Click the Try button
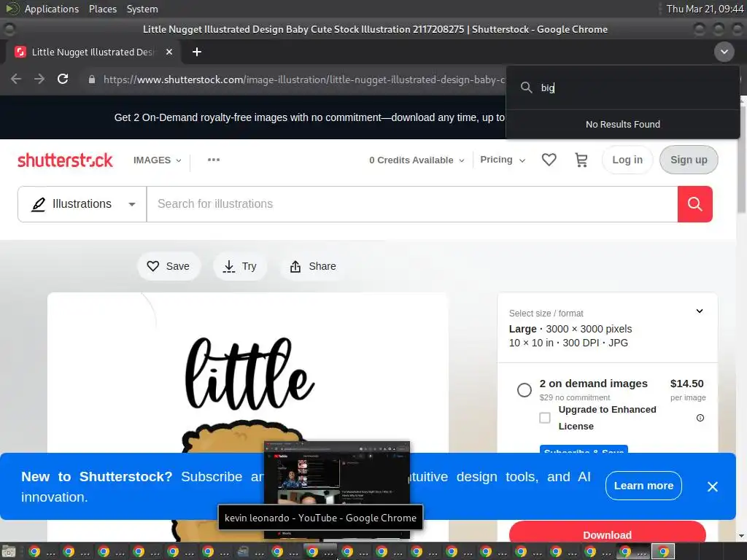The image size is (747, 560). pos(239,266)
